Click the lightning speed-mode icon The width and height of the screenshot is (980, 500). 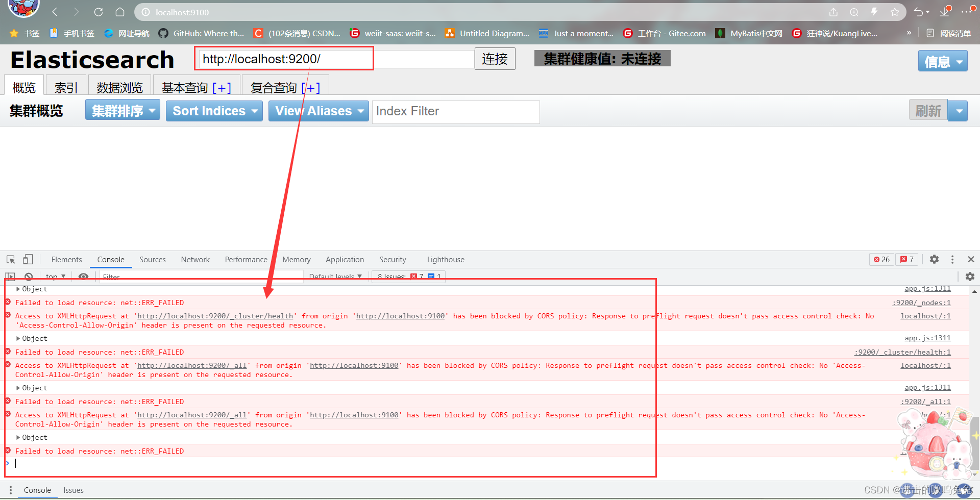point(874,12)
